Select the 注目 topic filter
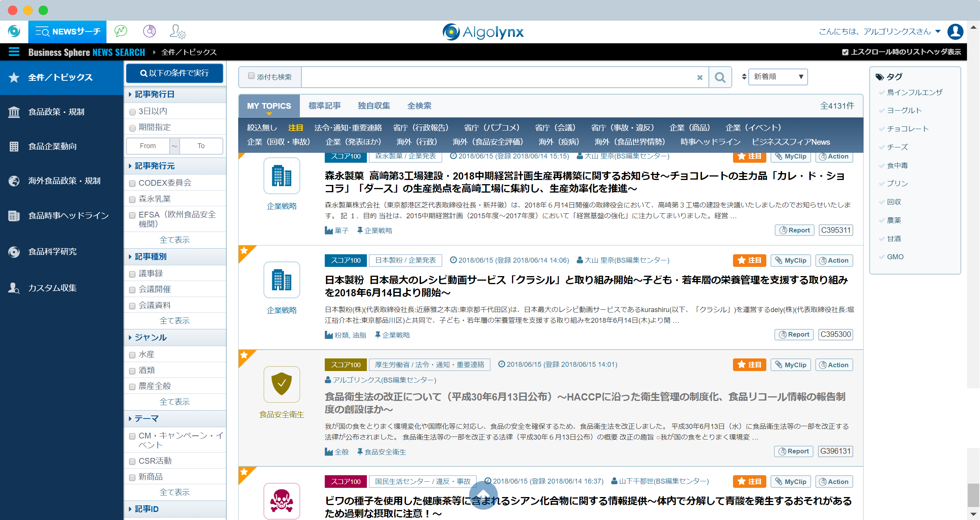This screenshot has width=980, height=520. tap(295, 128)
